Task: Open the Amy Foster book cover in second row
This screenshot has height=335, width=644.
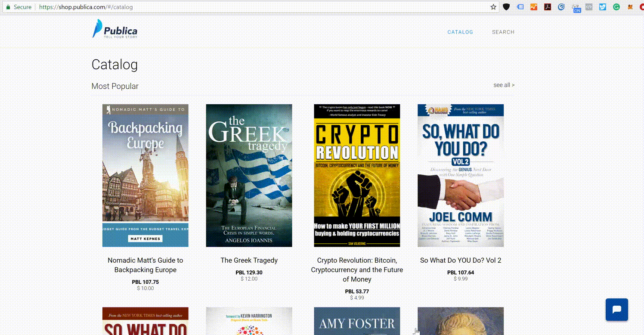Action: 357,321
